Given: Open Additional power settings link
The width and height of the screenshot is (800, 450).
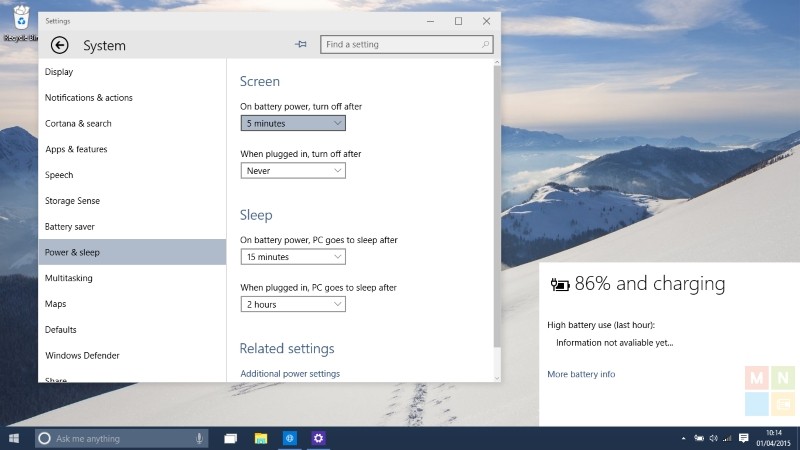Looking at the screenshot, I should click(290, 374).
